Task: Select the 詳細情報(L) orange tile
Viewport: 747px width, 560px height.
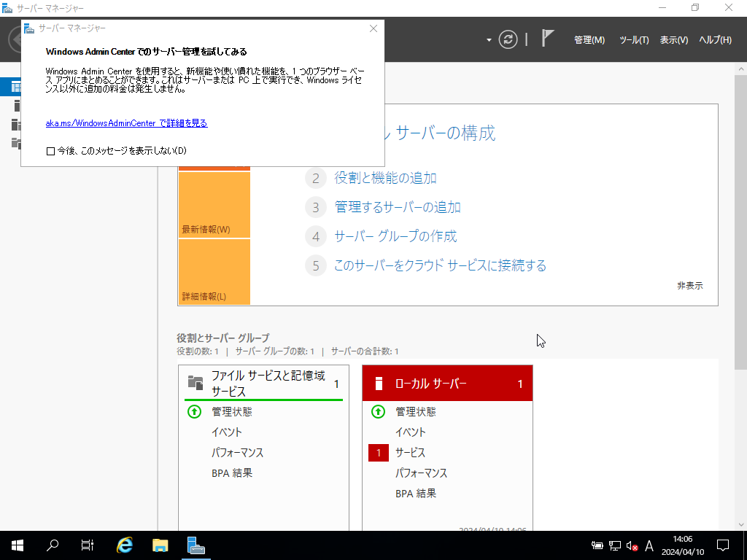Action: click(x=214, y=272)
